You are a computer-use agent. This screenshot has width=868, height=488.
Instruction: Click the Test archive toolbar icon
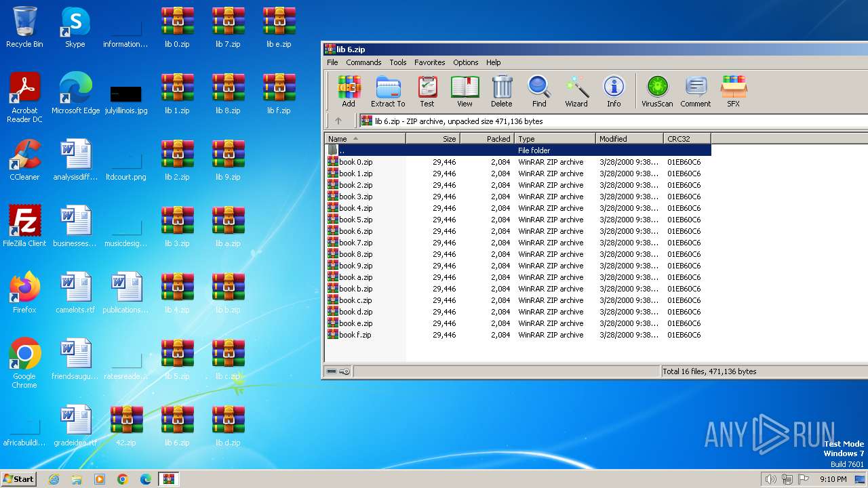(427, 91)
